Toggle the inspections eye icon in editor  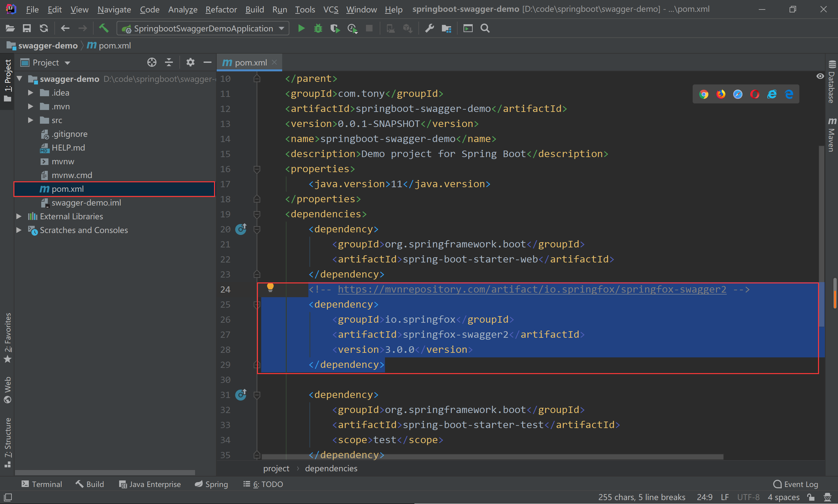820,76
